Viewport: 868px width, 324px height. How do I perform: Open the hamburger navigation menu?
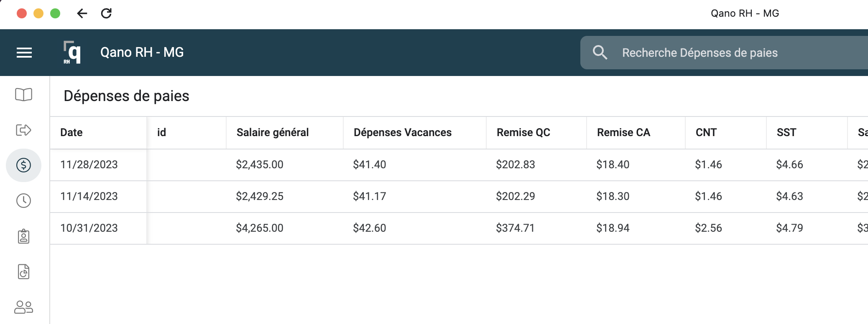[x=24, y=53]
